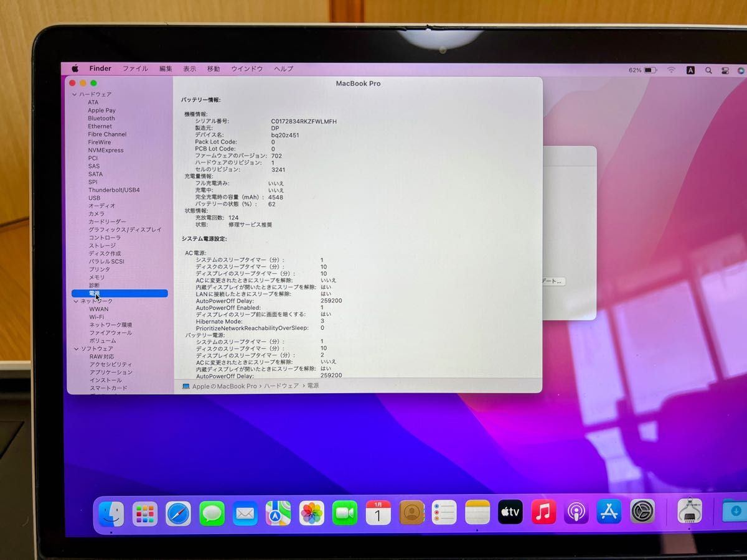
Task: Launch Safari from the Dock
Action: tap(178, 513)
